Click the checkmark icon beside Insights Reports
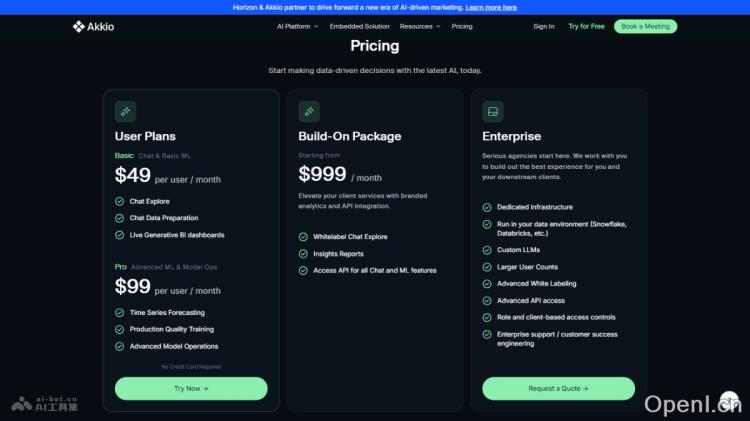Viewport: 750px width, 421px height. 303,254
